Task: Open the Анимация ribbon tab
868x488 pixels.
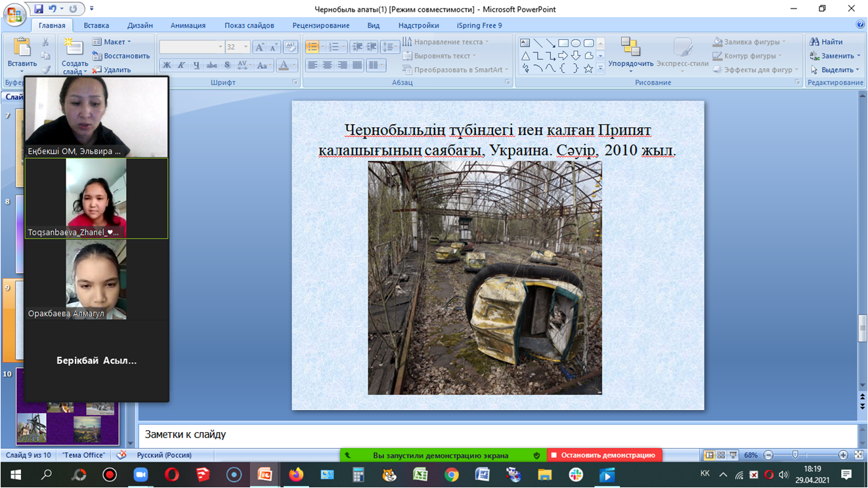Action: click(x=188, y=26)
